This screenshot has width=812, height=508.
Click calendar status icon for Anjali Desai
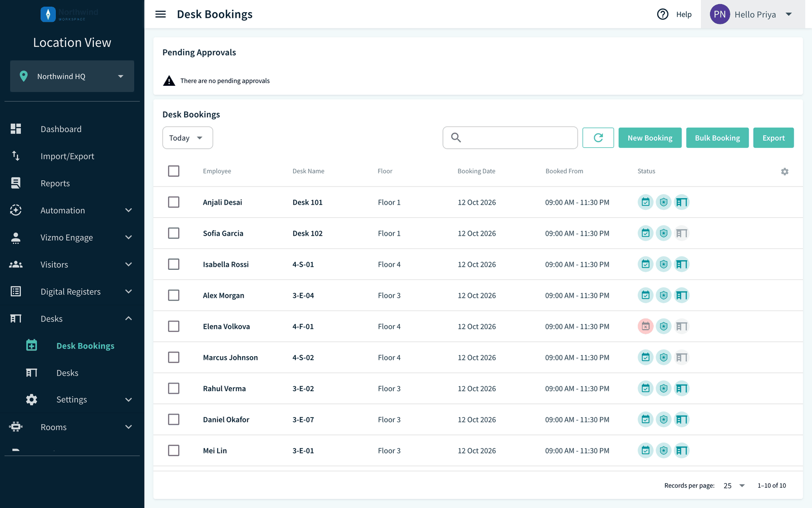[646, 202]
